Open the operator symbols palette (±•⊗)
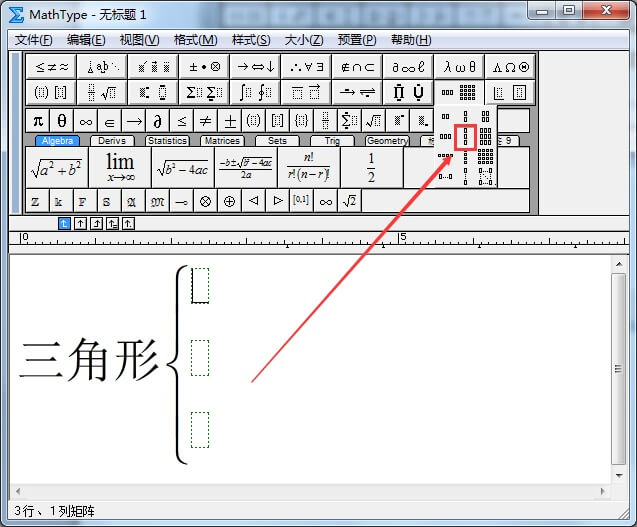 tap(204, 67)
